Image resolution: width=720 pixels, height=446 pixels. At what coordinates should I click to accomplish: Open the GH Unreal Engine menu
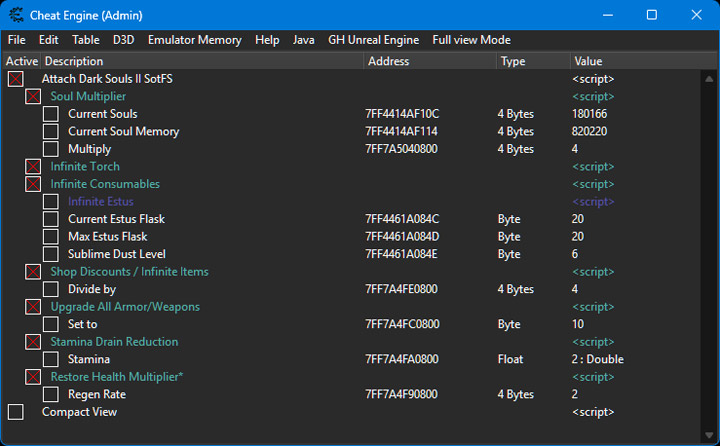pyautogui.click(x=373, y=40)
